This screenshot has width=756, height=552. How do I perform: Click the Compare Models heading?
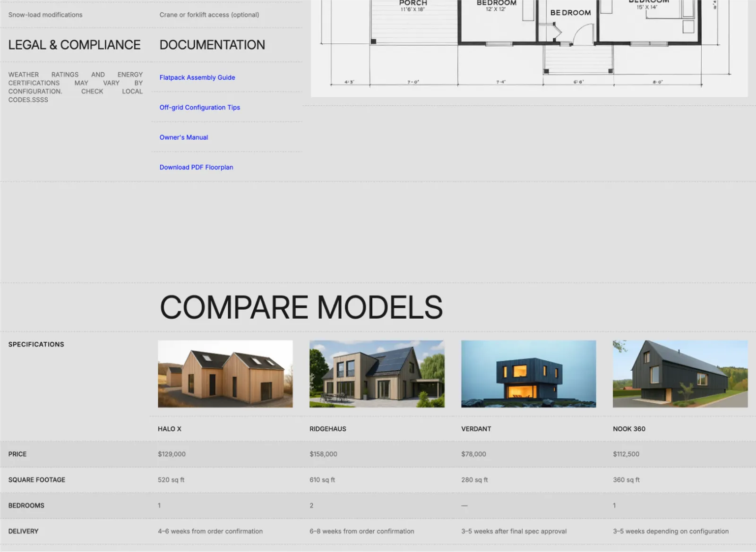[x=301, y=307]
